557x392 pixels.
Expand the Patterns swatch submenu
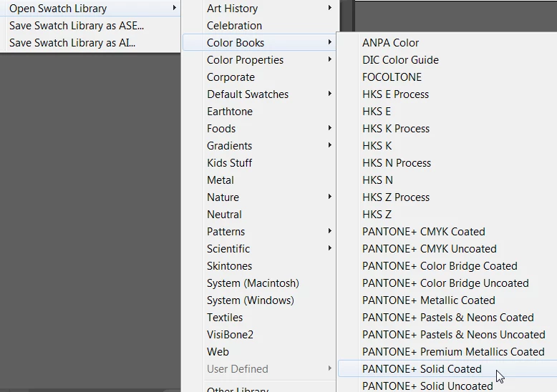pos(259,232)
